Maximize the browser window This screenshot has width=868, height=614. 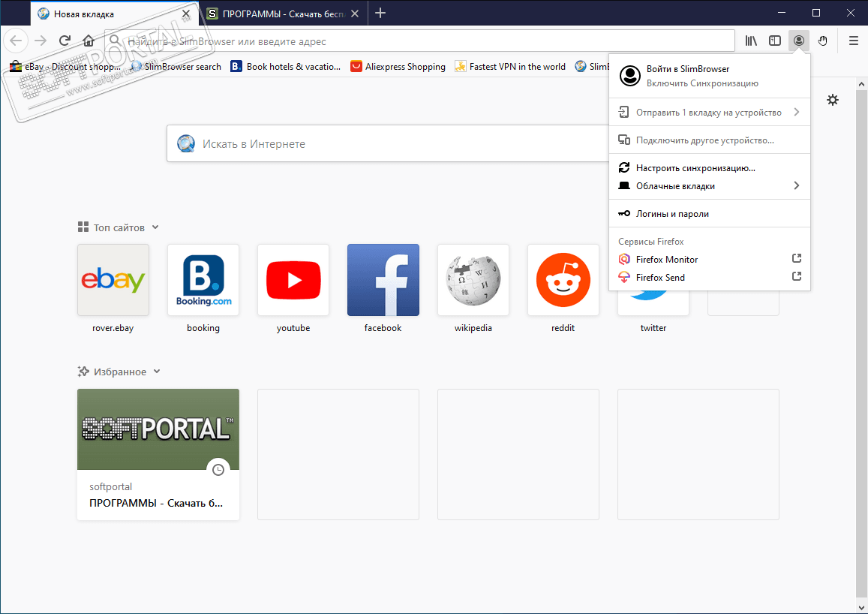816,13
